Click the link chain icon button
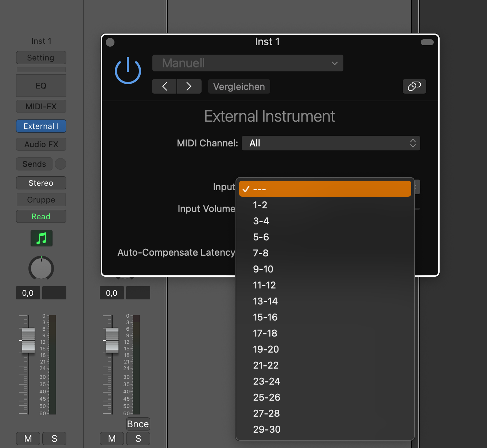 [x=414, y=86]
